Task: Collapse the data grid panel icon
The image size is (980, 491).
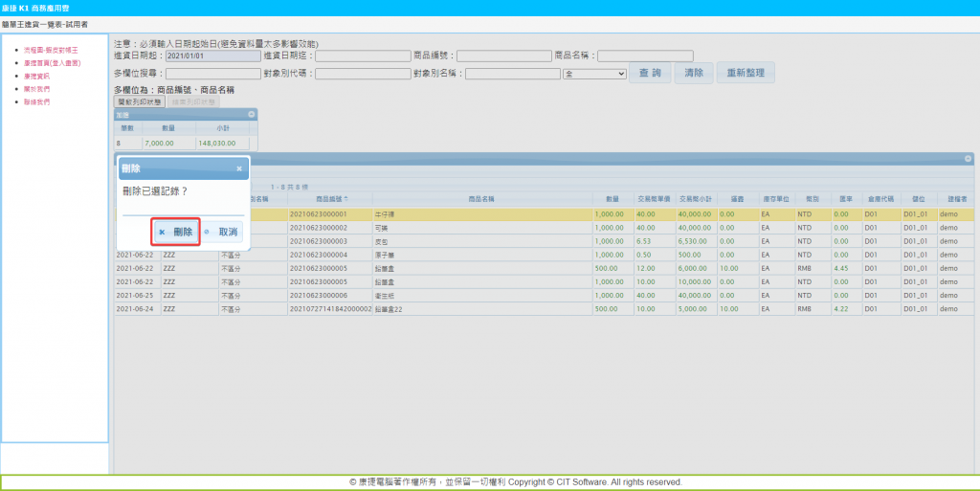Action: tap(968, 158)
